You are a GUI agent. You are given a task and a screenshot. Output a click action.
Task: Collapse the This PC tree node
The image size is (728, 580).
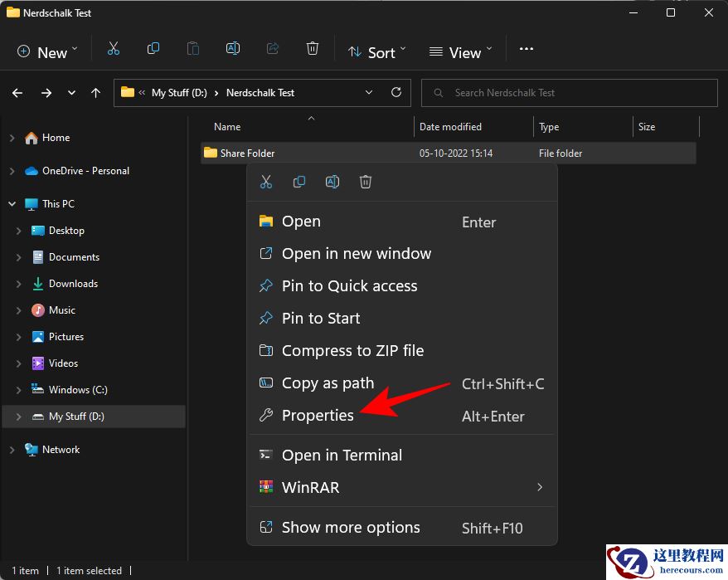pyautogui.click(x=12, y=204)
